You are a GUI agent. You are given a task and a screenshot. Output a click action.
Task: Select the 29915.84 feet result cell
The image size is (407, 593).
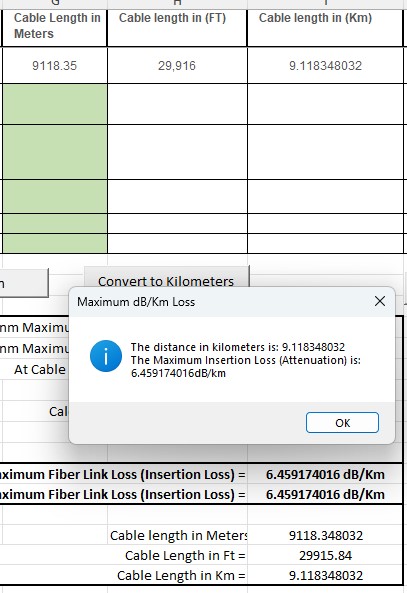tap(325, 555)
